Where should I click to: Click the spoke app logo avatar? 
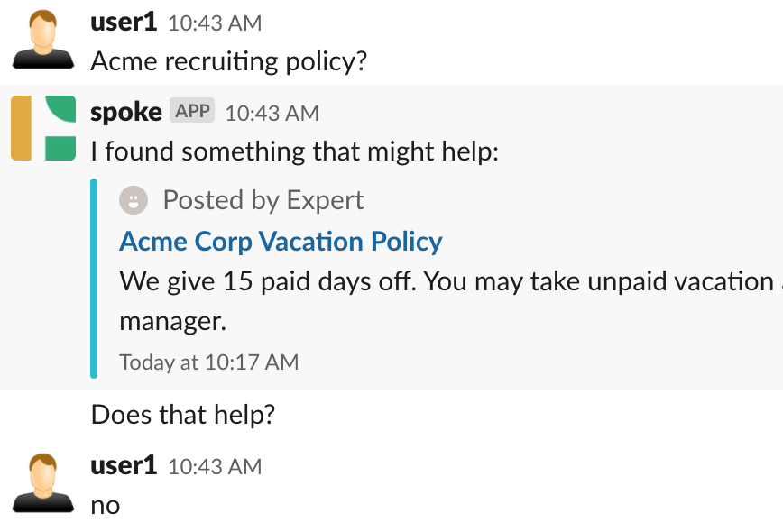pyautogui.click(x=43, y=128)
